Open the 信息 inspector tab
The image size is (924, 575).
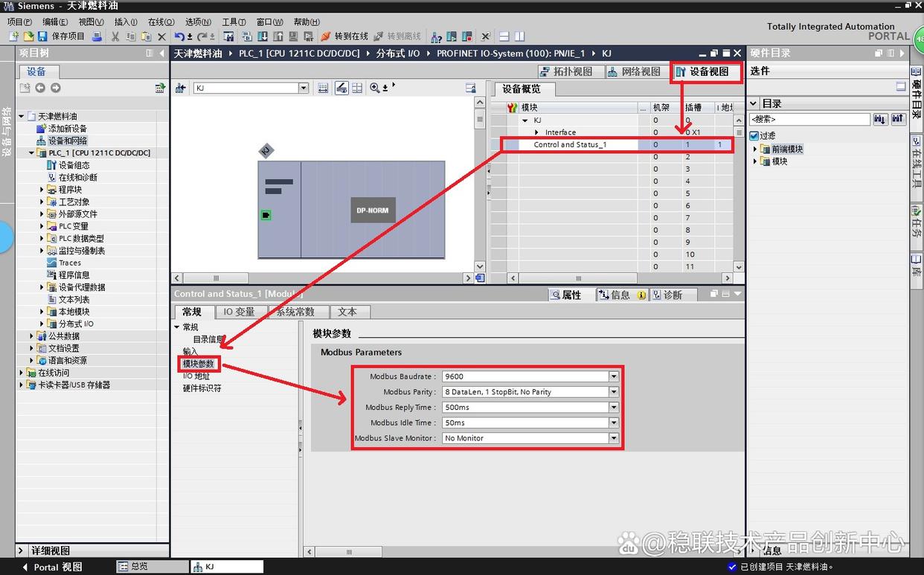click(x=621, y=295)
